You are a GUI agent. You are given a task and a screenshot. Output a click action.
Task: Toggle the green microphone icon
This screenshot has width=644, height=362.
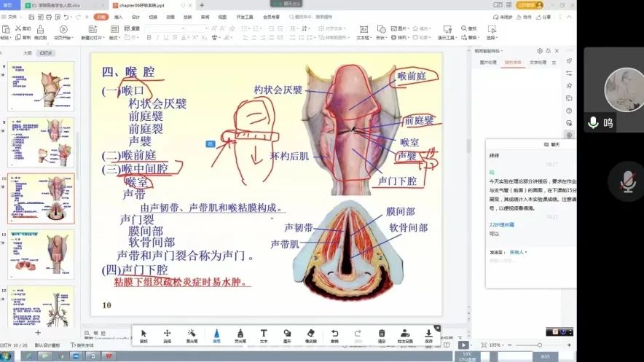coord(593,122)
